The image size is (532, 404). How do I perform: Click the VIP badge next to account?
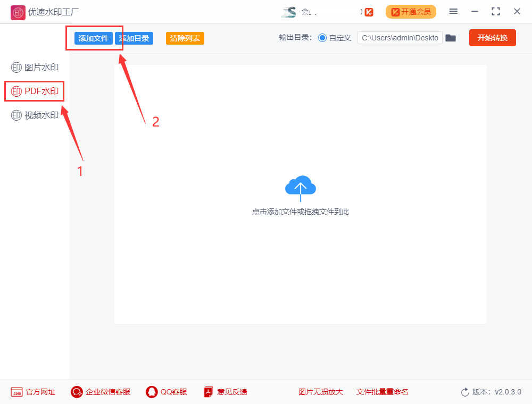(369, 12)
